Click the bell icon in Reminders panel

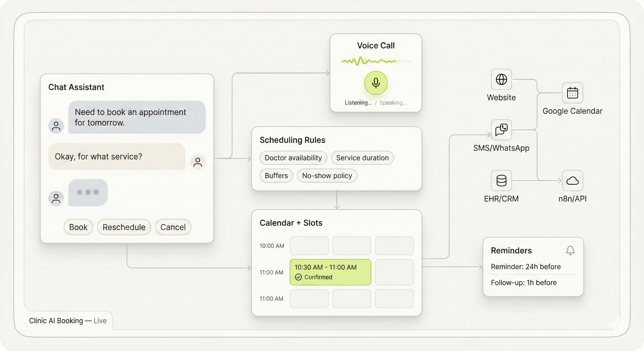coord(570,251)
